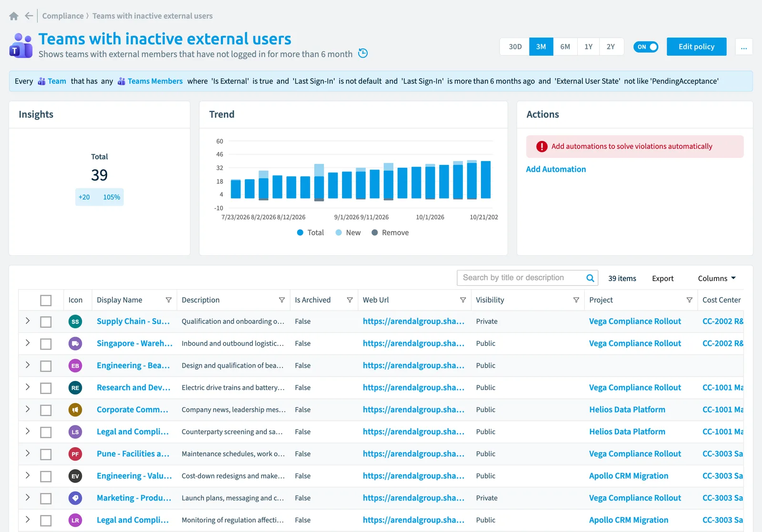Expand the Singapore - Wareh row

tap(28, 343)
